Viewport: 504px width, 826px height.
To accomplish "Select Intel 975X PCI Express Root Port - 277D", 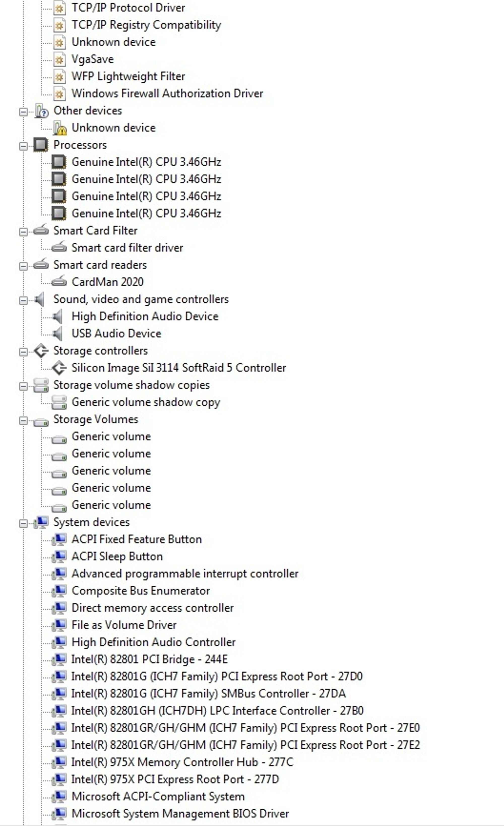I will coord(175,779).
